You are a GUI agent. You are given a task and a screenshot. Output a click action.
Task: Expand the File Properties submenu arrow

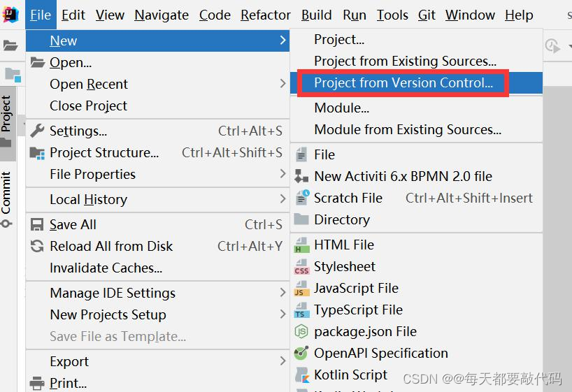click(283, 173)
